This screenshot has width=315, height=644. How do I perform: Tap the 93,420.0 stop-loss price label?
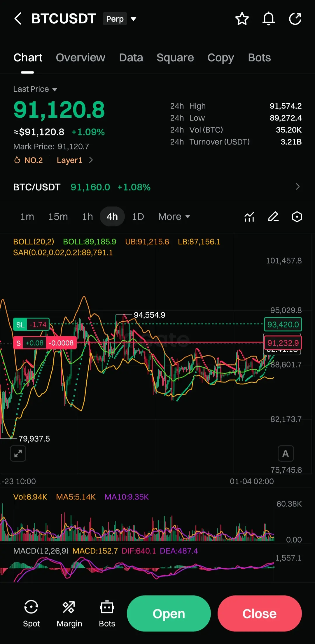point(283,324)
